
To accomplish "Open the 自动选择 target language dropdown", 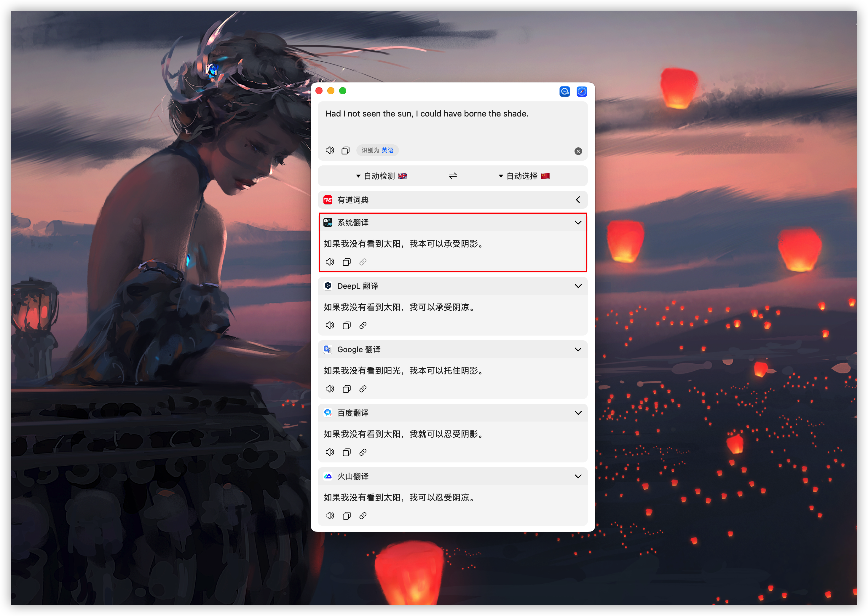I will [x=524, y=176].
